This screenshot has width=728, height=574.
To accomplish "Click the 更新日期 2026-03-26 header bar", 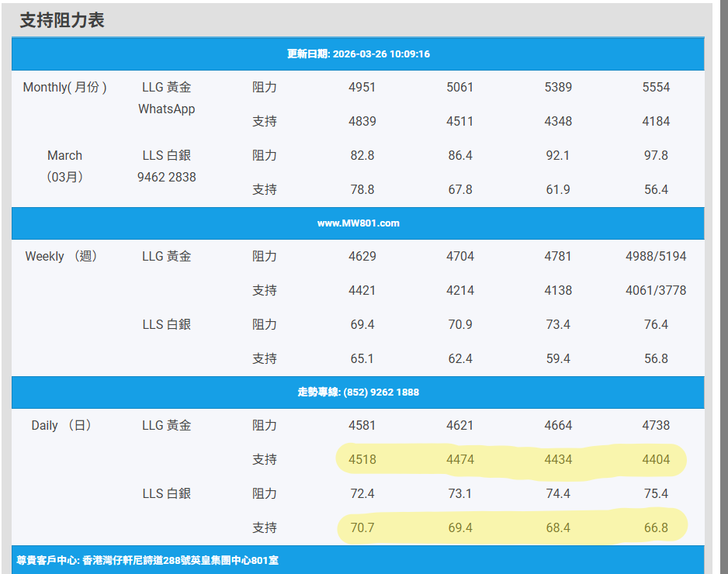I will [358, 54].
